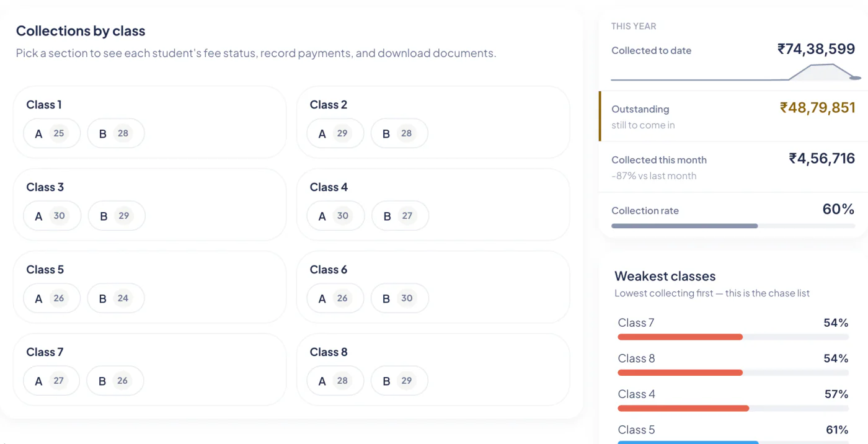Click section B in Class 6
868x444 pixels.
[x=399, y=298]
